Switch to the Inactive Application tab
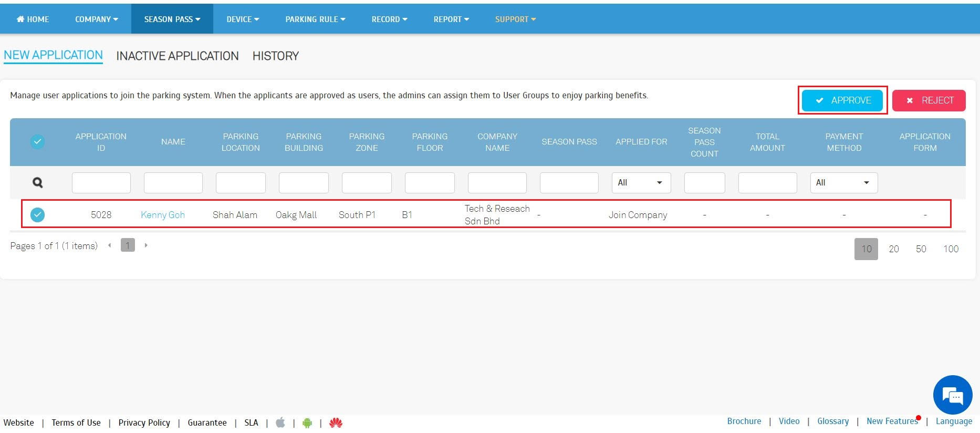 (177, 56)
